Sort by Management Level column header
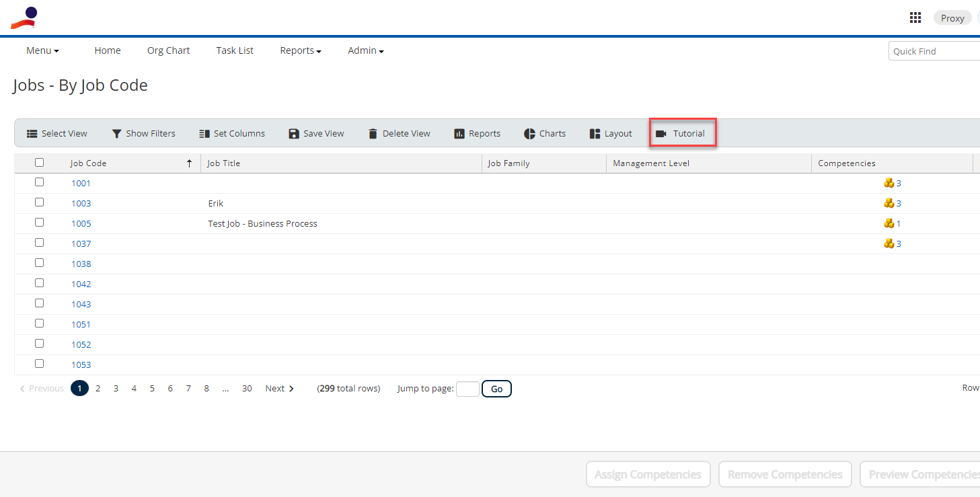 click(x=651, y=163)
